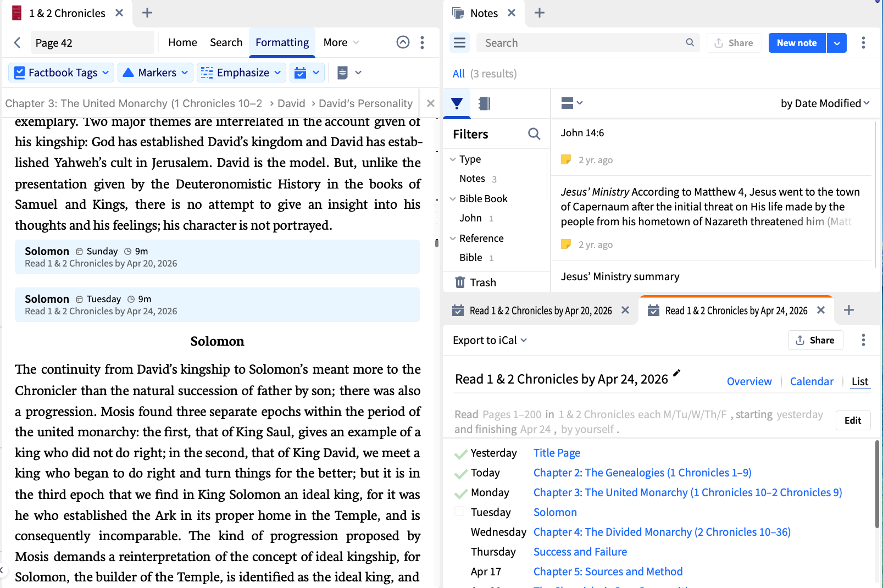Viewport: 883px width, 588px height.
Task: Click the pencil icon to rename the reading plan
Action: point(676,373)
